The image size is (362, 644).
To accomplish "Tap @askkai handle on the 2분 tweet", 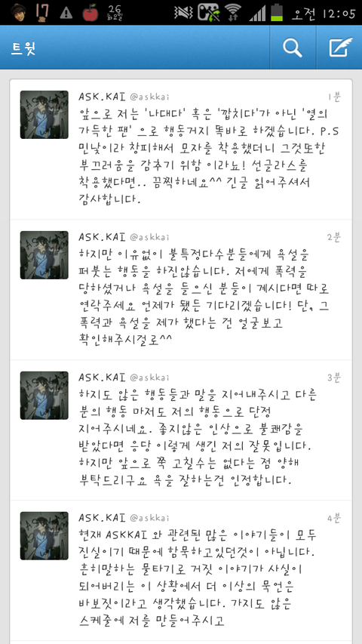I will pos(149,237).
